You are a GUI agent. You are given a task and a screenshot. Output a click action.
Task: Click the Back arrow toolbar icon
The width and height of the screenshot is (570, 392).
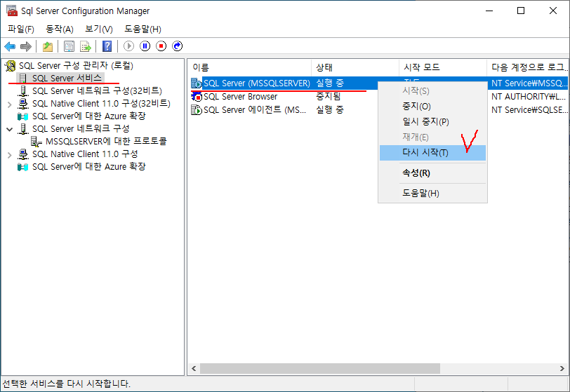(x=10, y=46)
